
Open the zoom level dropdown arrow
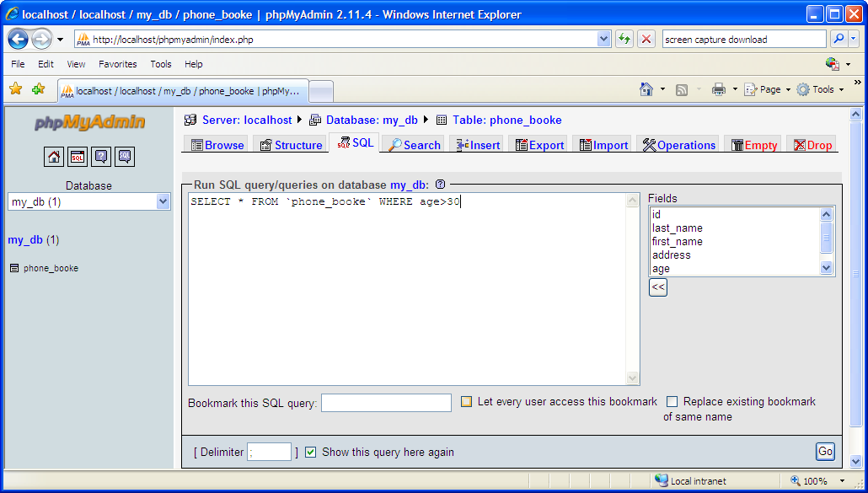[843, 481]
